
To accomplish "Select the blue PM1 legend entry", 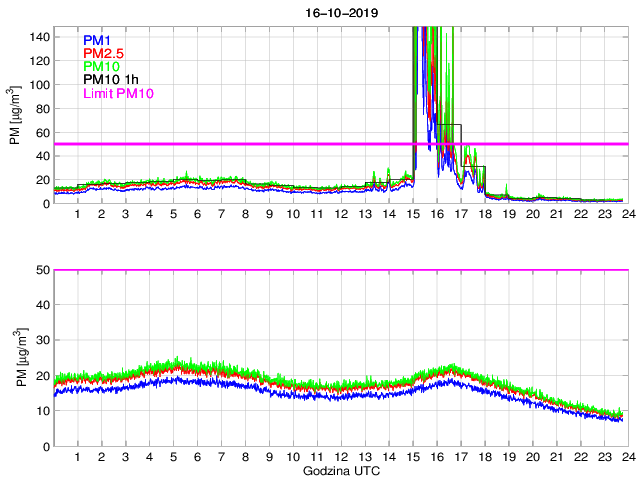I will click(x=97, y=40).
